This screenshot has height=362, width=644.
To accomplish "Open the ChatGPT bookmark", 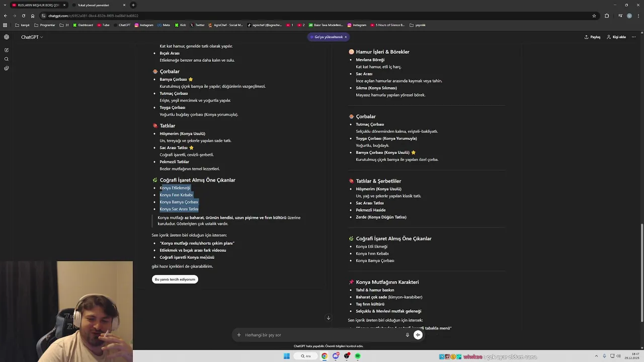I will (122, 25).
